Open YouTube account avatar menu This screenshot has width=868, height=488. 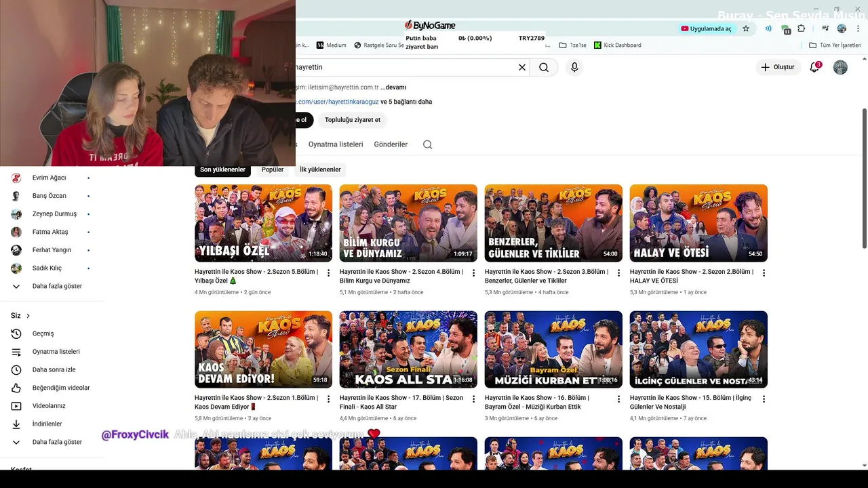[x=840, y=67]
